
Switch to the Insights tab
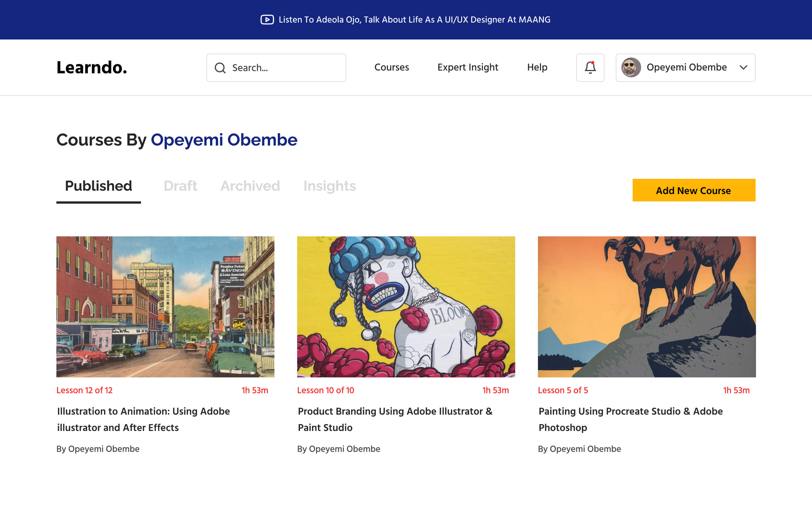coord(330,186)
